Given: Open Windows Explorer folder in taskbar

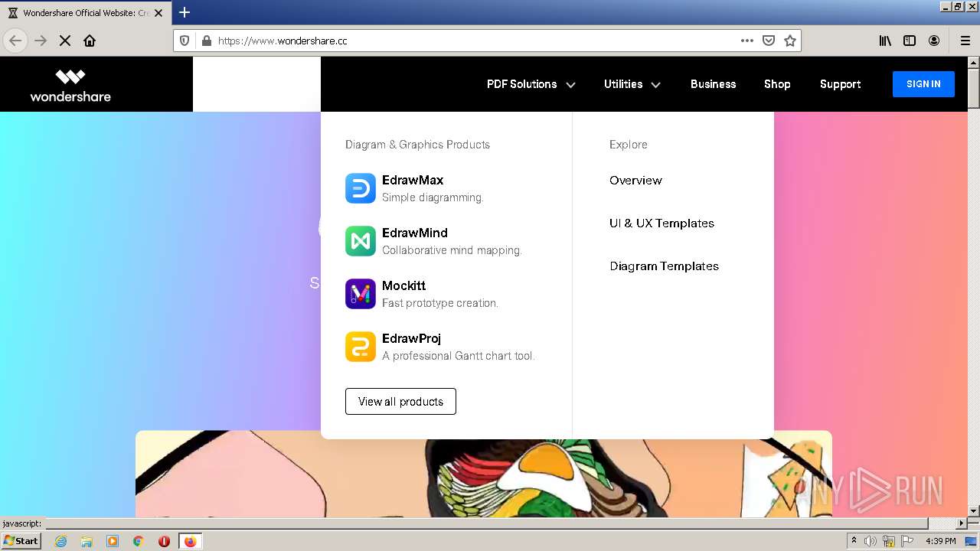Looking at the screenshot, I should (x=87, y=541).
